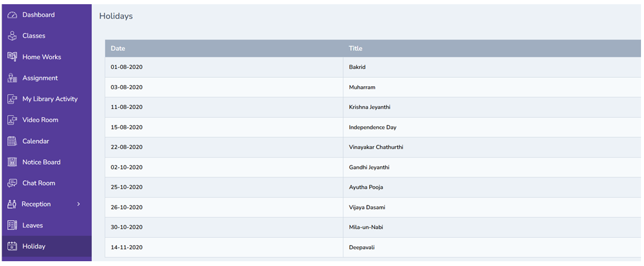The width and height of the screenshot is (644, 266).
Task: Click the Home Works book icon
Action: [x=12, y=57]
